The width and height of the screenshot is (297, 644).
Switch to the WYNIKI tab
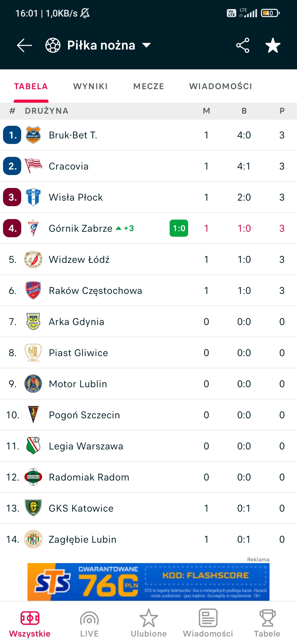90,86
